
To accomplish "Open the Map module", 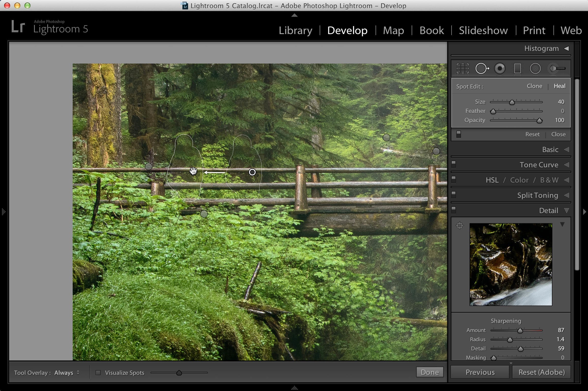I will click(393, 31).
